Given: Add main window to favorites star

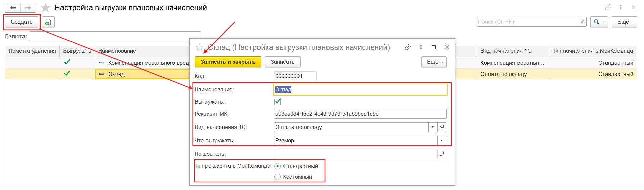Looking at the screenshot, I should [x=45, y=8].
